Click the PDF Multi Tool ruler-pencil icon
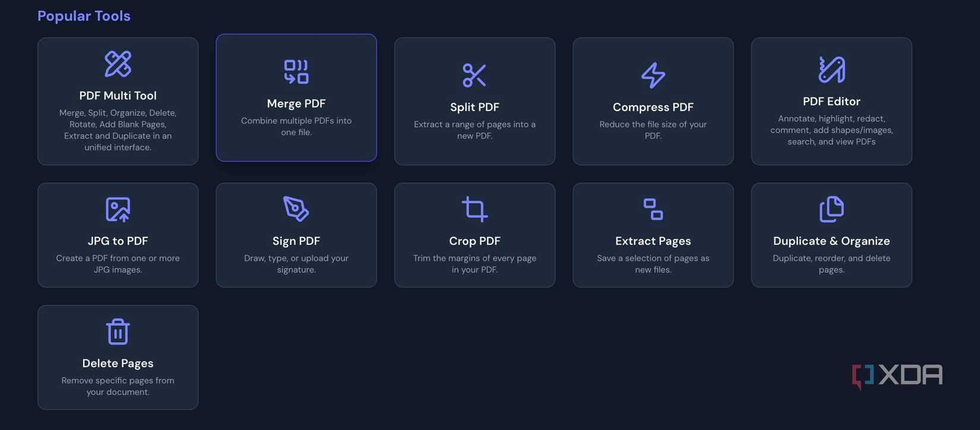This screenshot has height=430, width=980. coord(118,64)
